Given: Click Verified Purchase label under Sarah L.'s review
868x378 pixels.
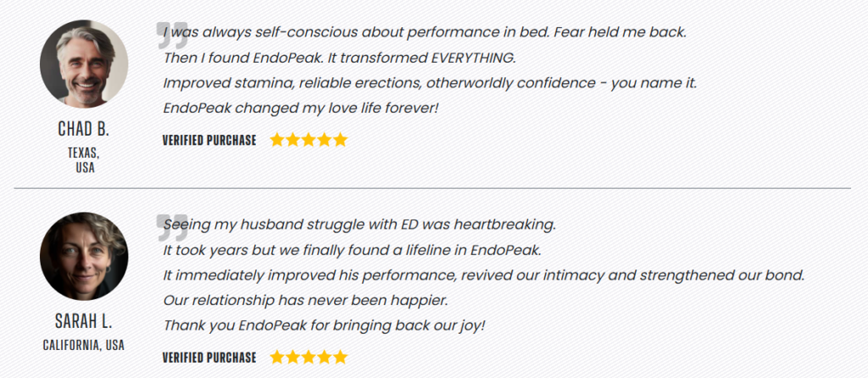Looking at the screenshot, I should (209, 358).
